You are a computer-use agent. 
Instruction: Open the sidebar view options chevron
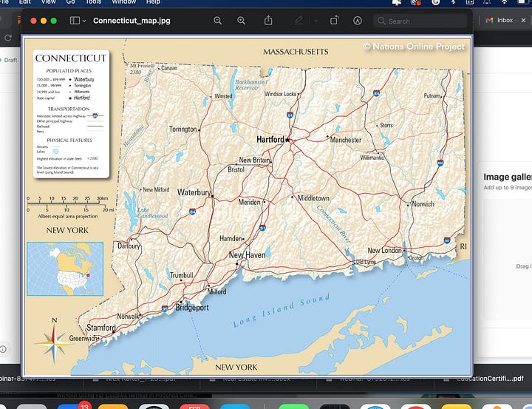[84, 21]
